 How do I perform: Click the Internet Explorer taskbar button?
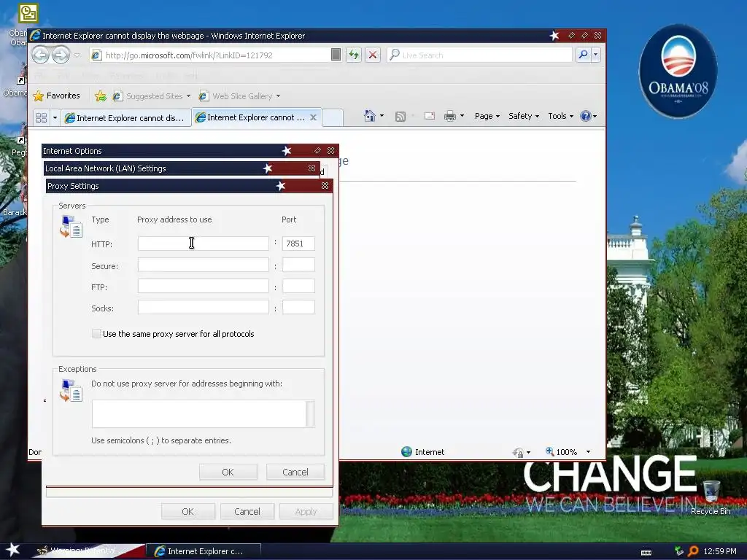click(204, 551)
